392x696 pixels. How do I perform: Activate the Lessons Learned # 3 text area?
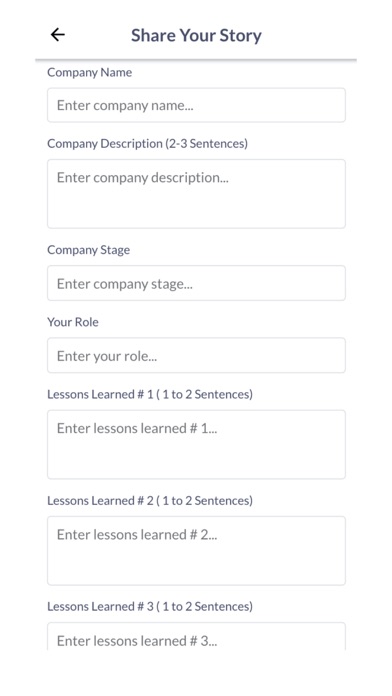tap(196, 637)
